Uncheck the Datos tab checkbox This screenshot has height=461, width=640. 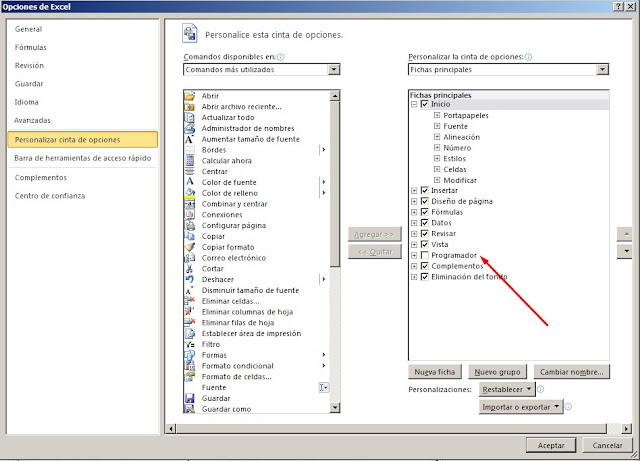[x=424, y=223]
